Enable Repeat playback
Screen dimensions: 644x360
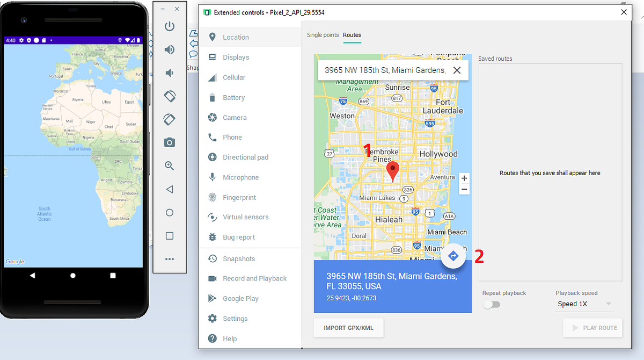[x=491, y=304]
